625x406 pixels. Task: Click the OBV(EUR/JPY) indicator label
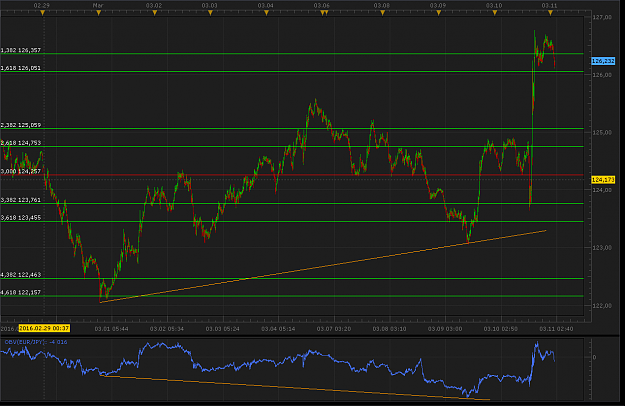(x=36, y=342)
